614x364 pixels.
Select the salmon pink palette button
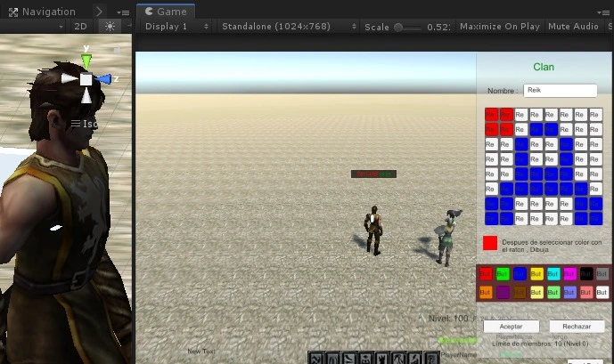585,292
